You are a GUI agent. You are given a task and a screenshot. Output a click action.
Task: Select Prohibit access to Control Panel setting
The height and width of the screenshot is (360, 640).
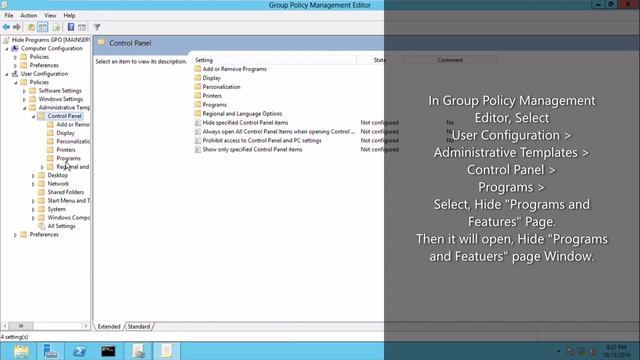click(x=262, y=140)
